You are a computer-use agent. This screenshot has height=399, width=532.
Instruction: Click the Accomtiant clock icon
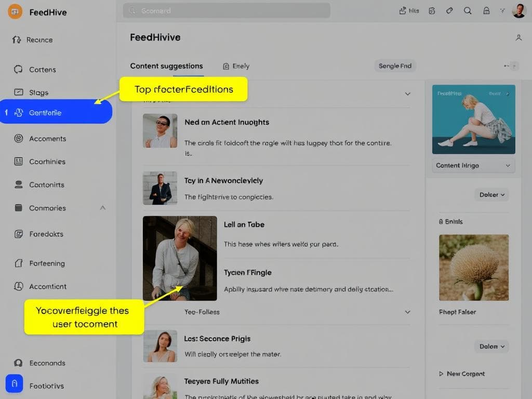click(x=19, y=286)
